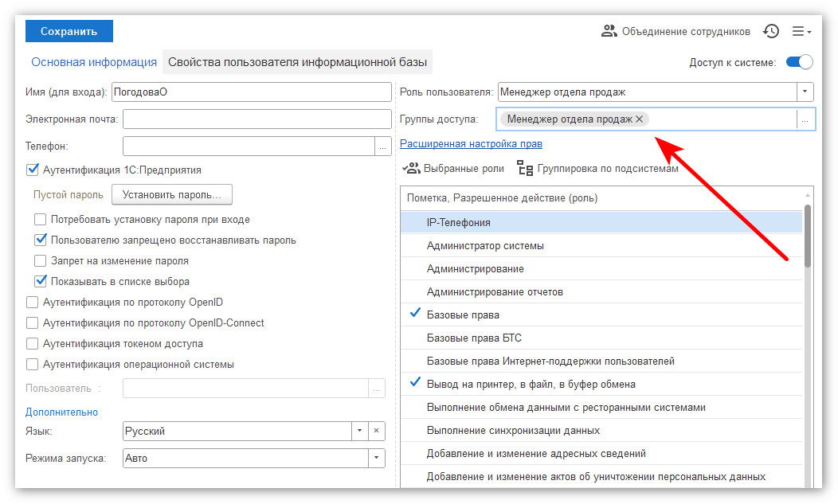
Task: Focus the Электронная почта input field
Action: 257,119
